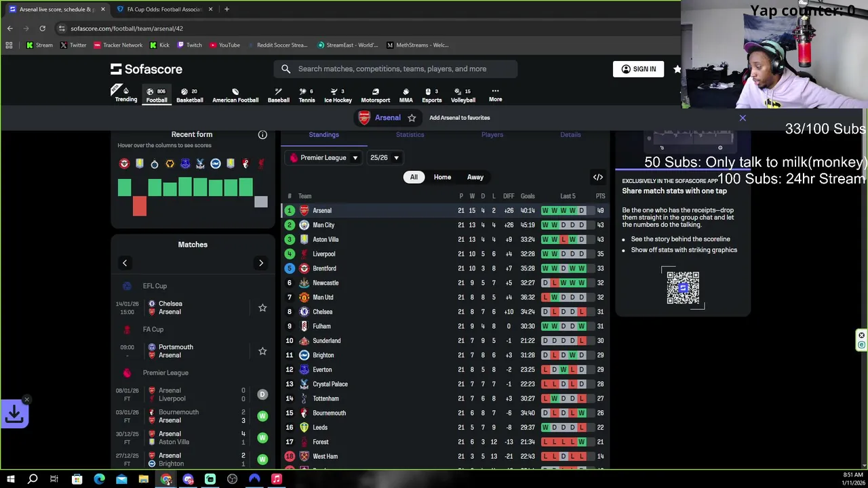Image resolution: width=868 pixels, height=488 pixels.
Task: Open Liverpool row in standings
Action: 445,254
